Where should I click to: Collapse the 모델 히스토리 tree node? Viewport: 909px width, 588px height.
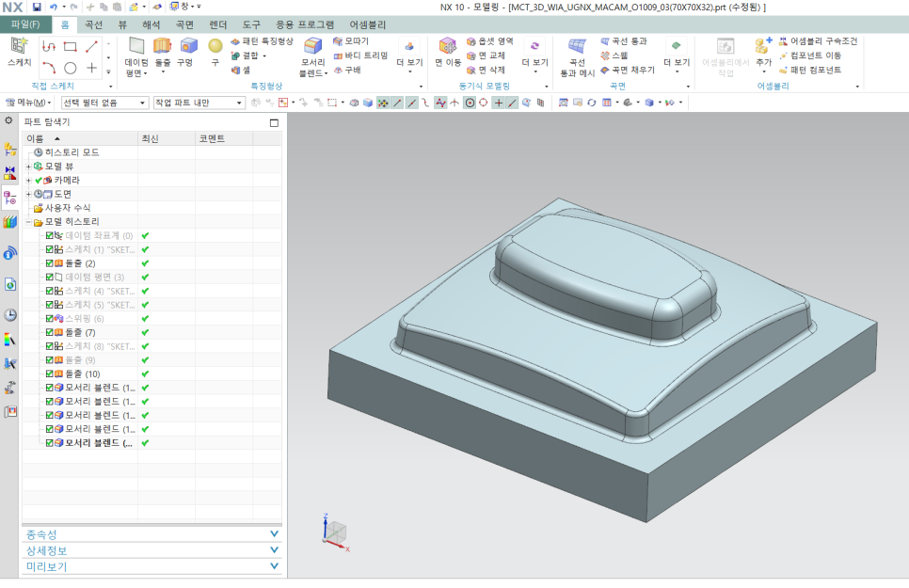point(28,222)
